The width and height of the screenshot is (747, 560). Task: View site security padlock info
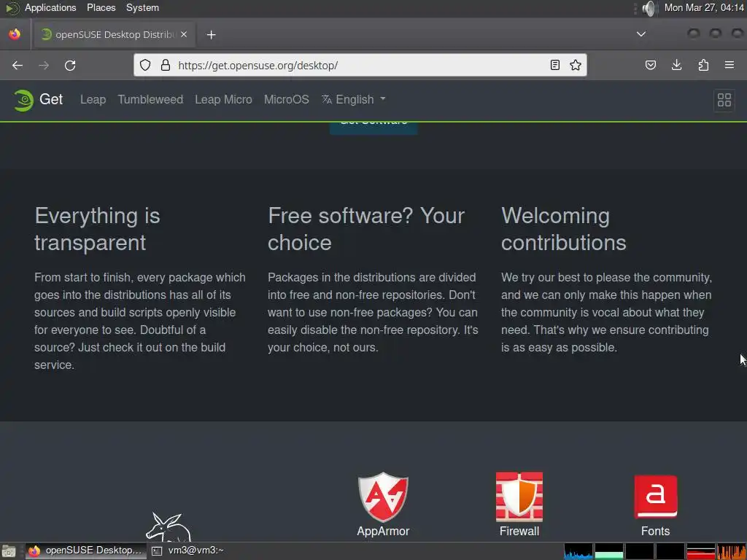(x=166, y=65)
